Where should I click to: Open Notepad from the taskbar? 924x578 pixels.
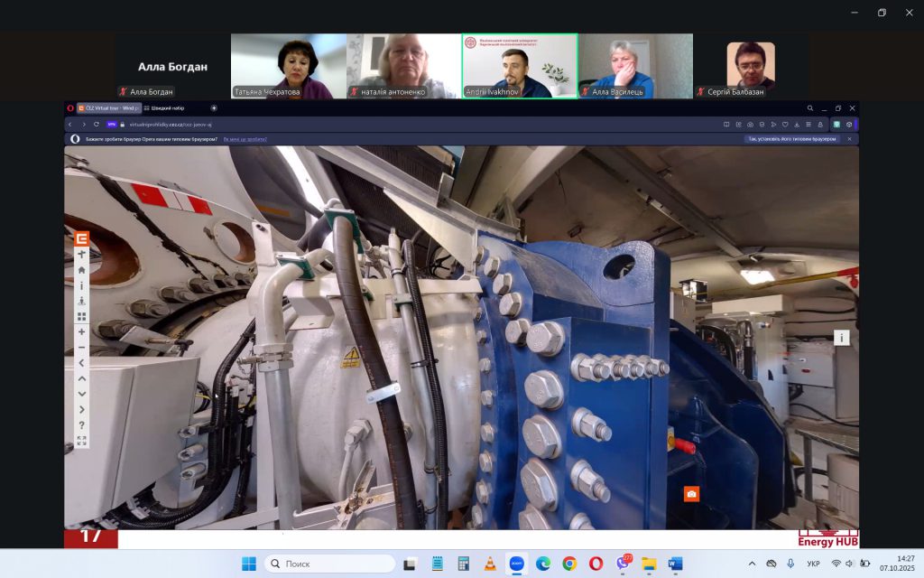pyautogui.click(x=438, y=564)
